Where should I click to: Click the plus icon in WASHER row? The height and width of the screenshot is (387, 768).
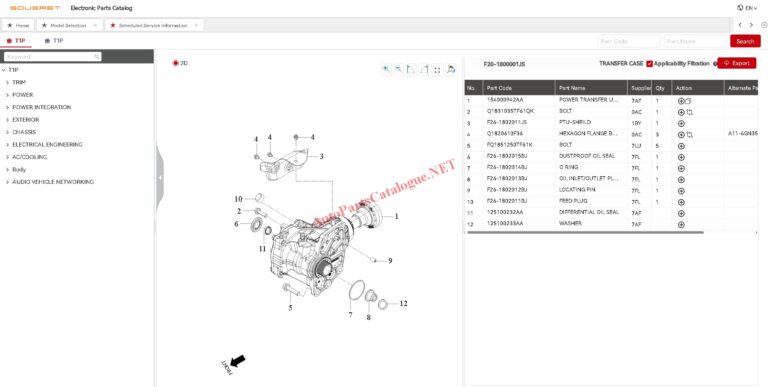tap(681, 225)
